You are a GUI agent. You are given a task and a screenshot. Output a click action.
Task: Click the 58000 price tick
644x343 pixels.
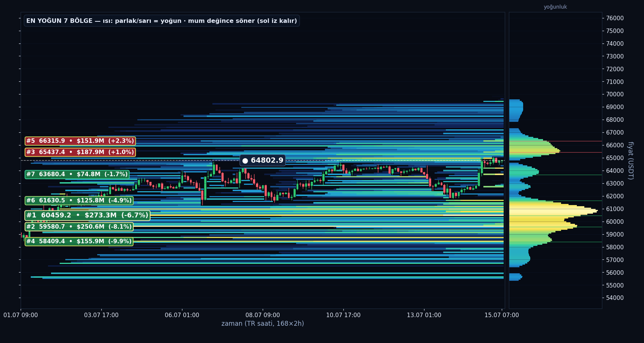click(615, 247)
